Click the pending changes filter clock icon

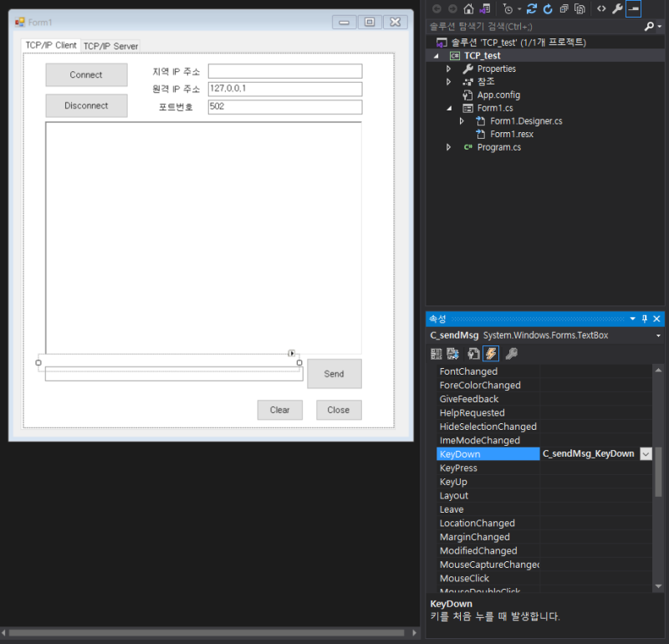[x=508, y=9]
